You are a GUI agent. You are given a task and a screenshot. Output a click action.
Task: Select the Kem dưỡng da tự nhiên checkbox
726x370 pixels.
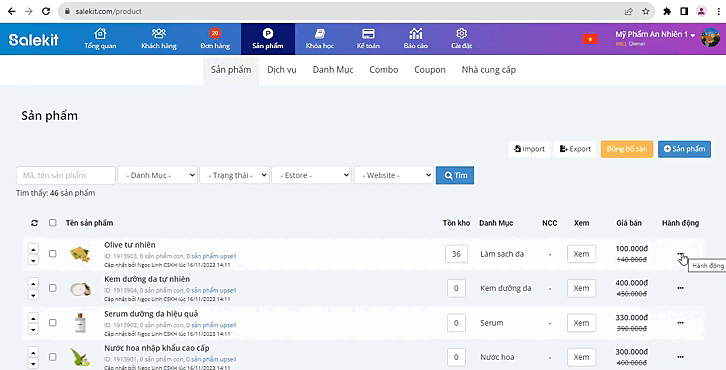pos(52,288)
